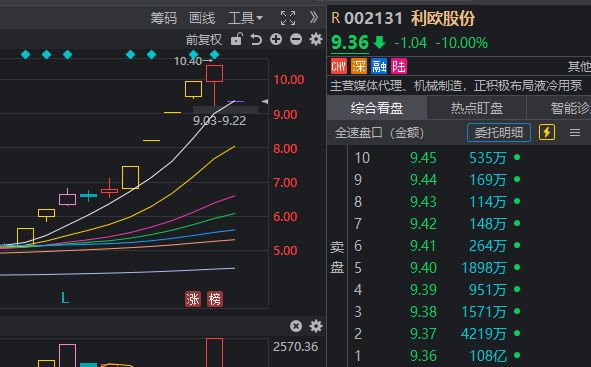Select sell level 5 price 9.40
591x367 pixels.
point(423,268)
